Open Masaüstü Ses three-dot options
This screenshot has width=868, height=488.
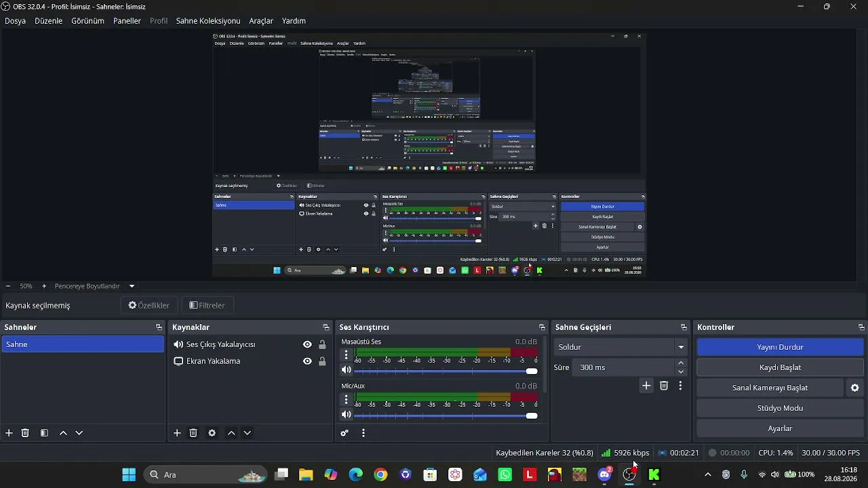[347, 354]
